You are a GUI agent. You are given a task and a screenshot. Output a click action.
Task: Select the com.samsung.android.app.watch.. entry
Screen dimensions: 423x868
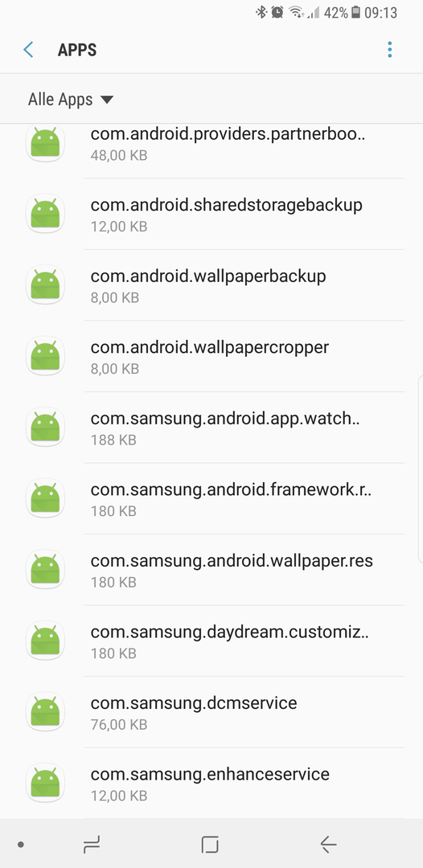pyautogui.click(x=211, y=428)
